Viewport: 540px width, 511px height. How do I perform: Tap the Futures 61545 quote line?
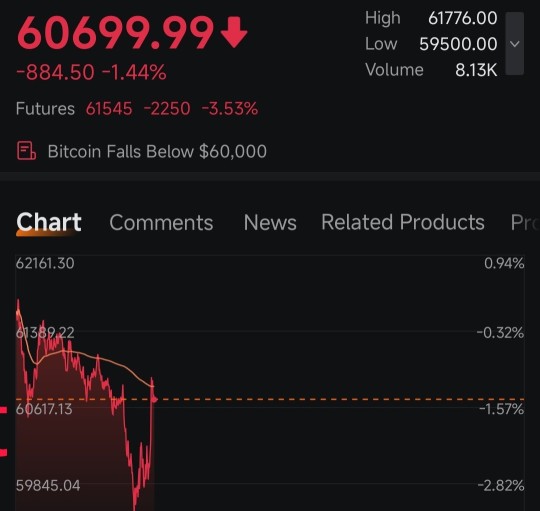coord(137,108)
